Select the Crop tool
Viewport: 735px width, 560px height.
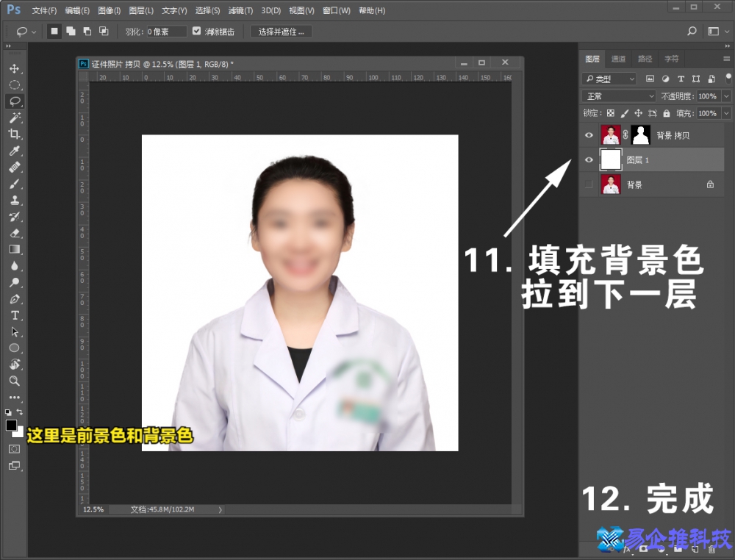click(x=15, y=134)
